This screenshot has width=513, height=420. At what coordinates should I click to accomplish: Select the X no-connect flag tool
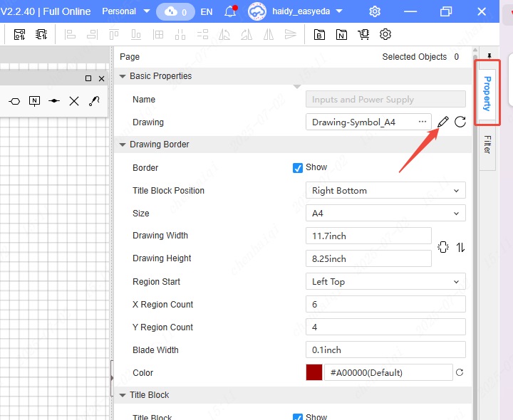pyautogui.click(x=74, y=101)
